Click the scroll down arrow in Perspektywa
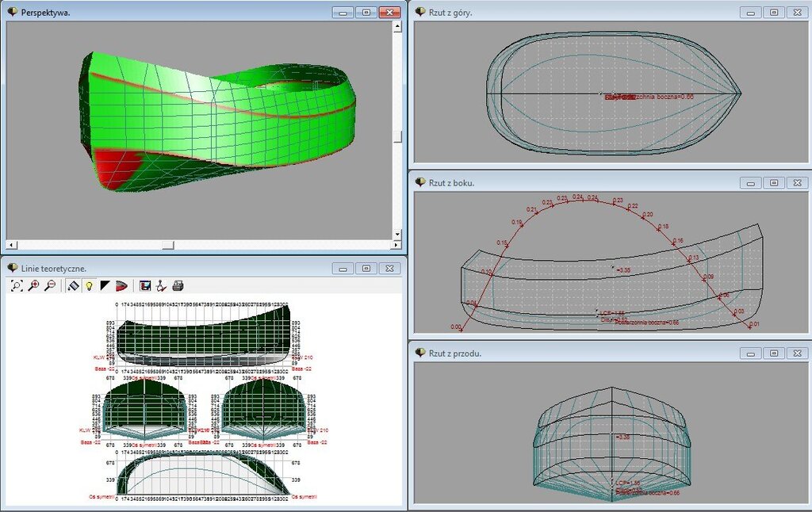The height and width of the screenshot is (512, 812). click(397, 234)
